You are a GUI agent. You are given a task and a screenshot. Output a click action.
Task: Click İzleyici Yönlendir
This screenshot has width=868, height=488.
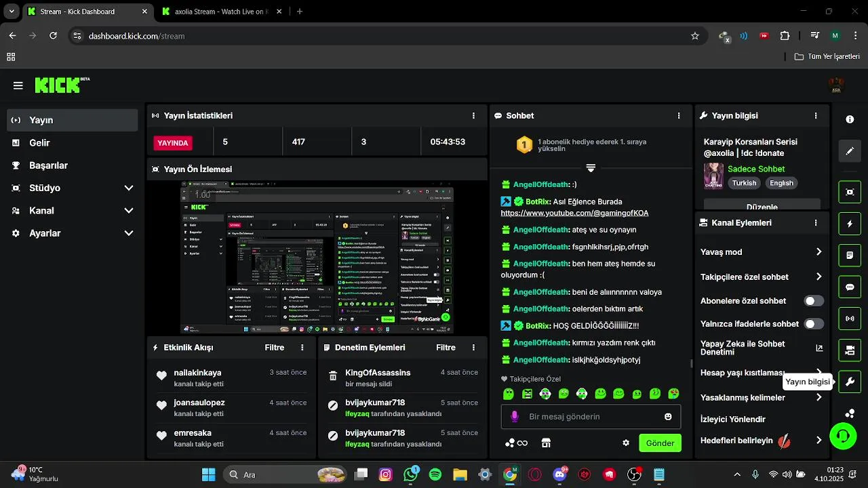(x=733, y=420)
